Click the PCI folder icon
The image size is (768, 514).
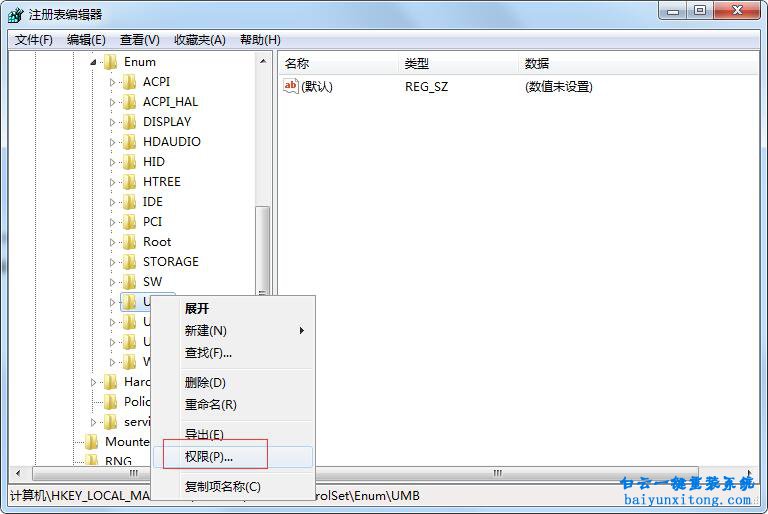[129, 222]
